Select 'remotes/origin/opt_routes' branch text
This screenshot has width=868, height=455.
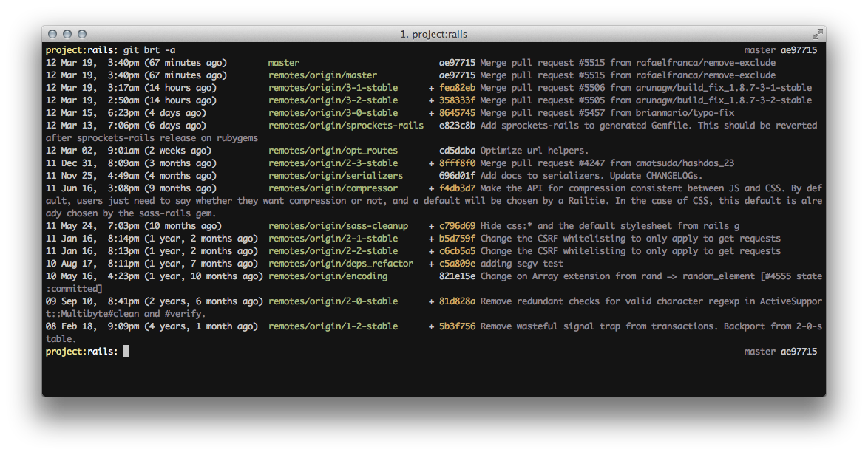(x=333, y=151)
